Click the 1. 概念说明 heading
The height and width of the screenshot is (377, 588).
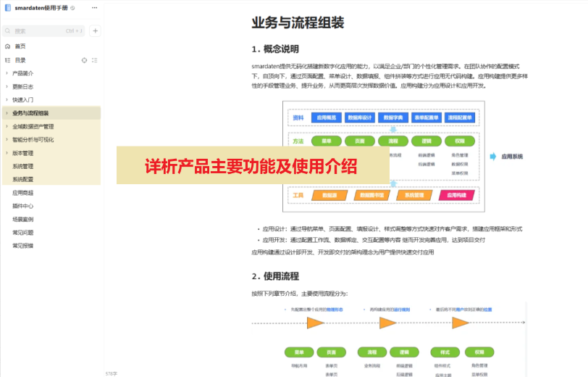tap(275, 49)
